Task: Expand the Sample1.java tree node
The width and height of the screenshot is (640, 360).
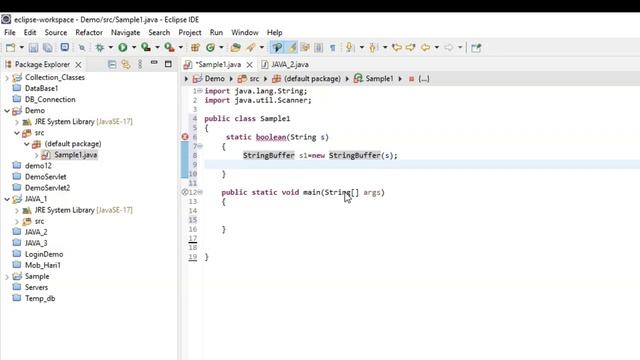Action: pos(36,155)
